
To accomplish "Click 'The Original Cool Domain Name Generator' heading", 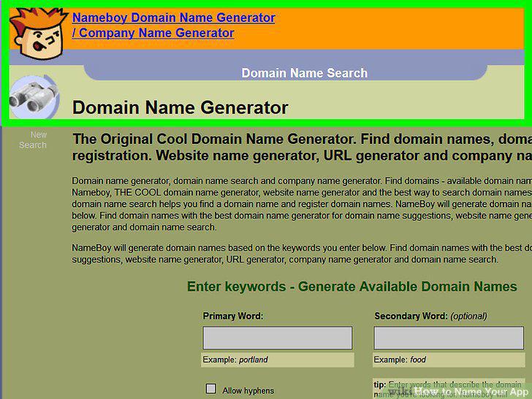I will [302, 148].
